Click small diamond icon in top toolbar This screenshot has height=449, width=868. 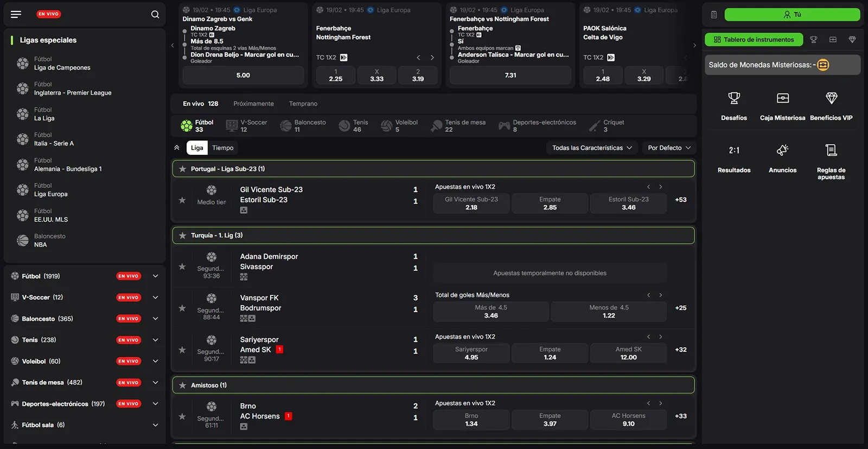[x=852, y=40]
